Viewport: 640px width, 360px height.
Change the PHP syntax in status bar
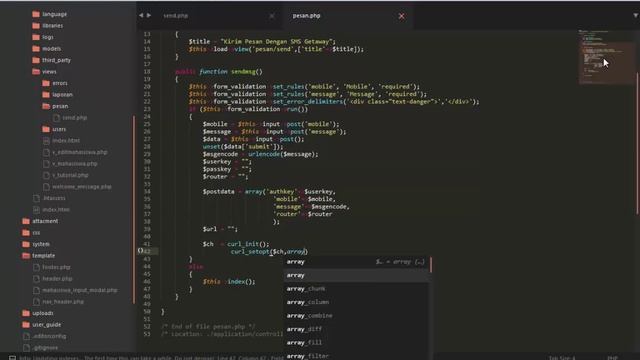[612, 358]
